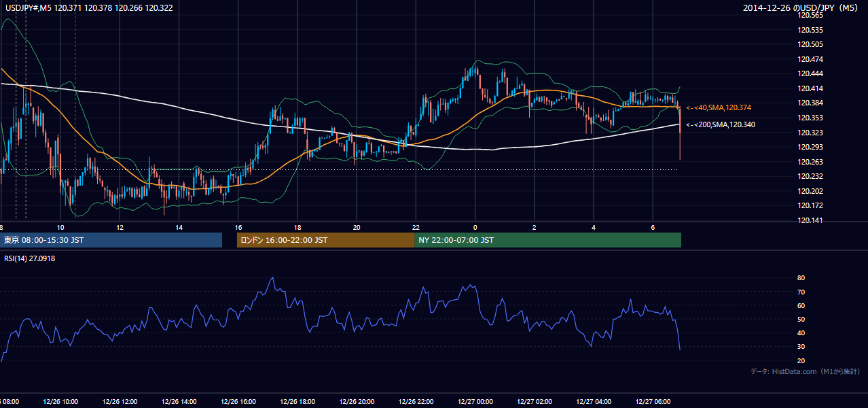Click the 120.293 price axis label
This screenshot has width=868, height=408.
[809, 147]
